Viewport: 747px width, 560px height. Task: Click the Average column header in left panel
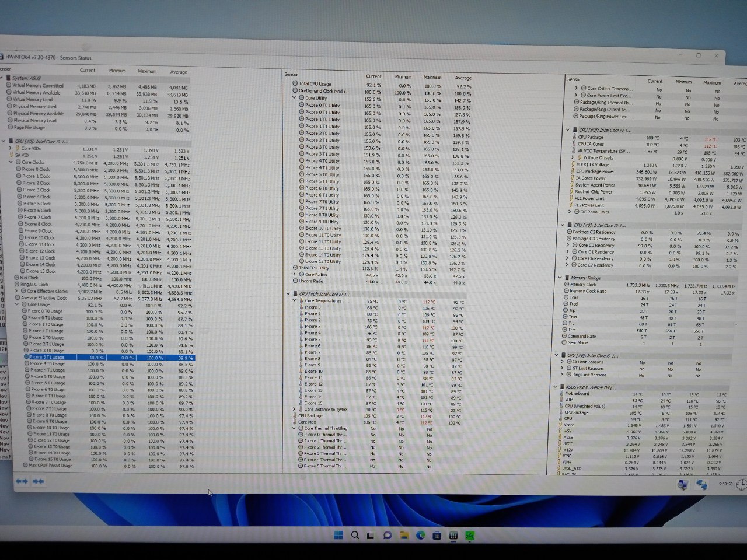(x=179, y=72)
